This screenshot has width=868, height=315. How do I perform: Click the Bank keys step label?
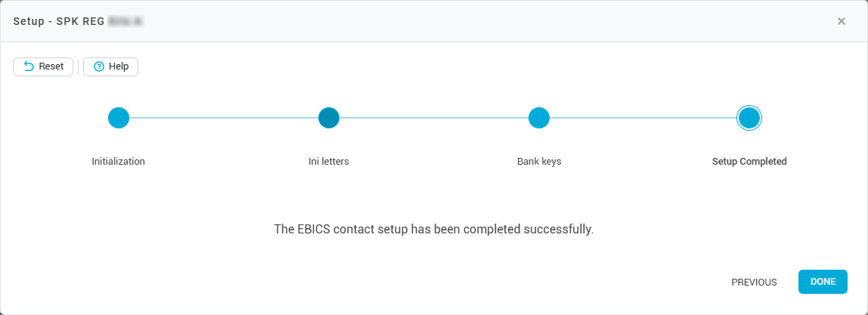click(539, 161)
